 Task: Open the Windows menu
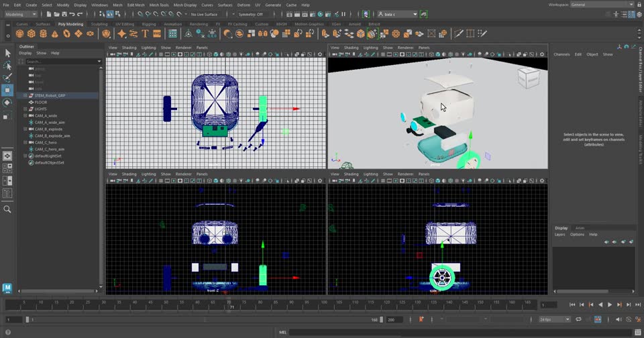tap(99, 5)
